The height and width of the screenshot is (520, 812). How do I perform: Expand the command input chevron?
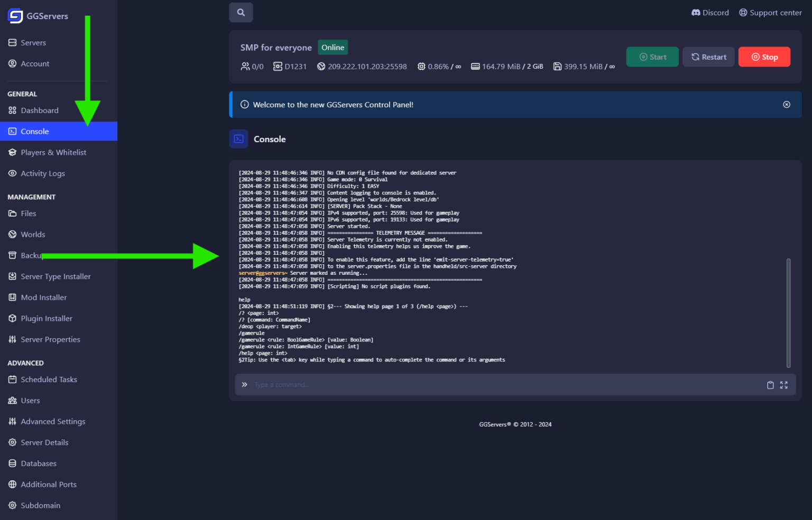click(244, 384)
